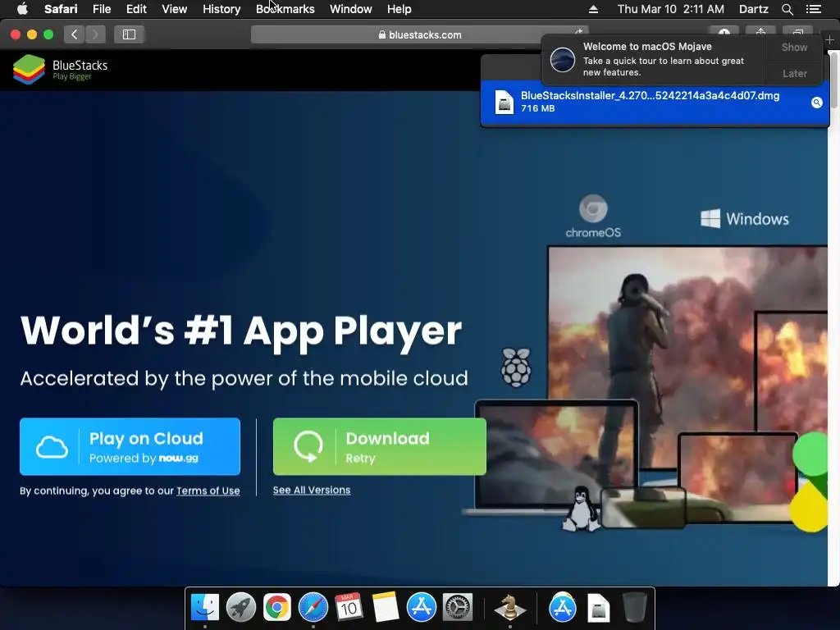Click the Dartz user name in menu bar

coord(753,8)
